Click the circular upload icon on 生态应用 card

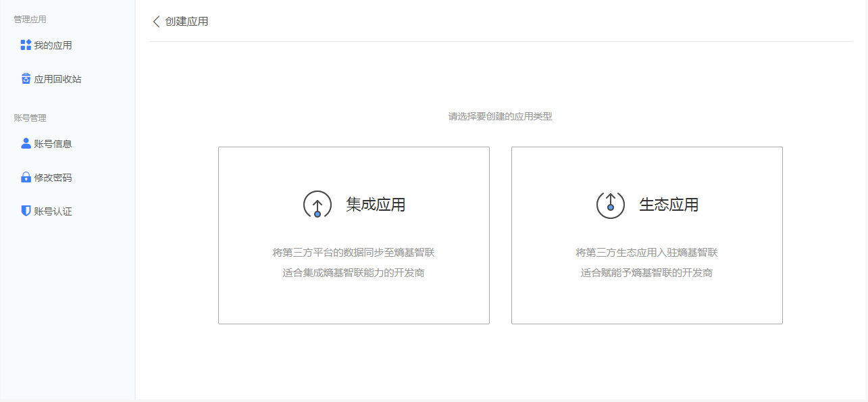609,204
